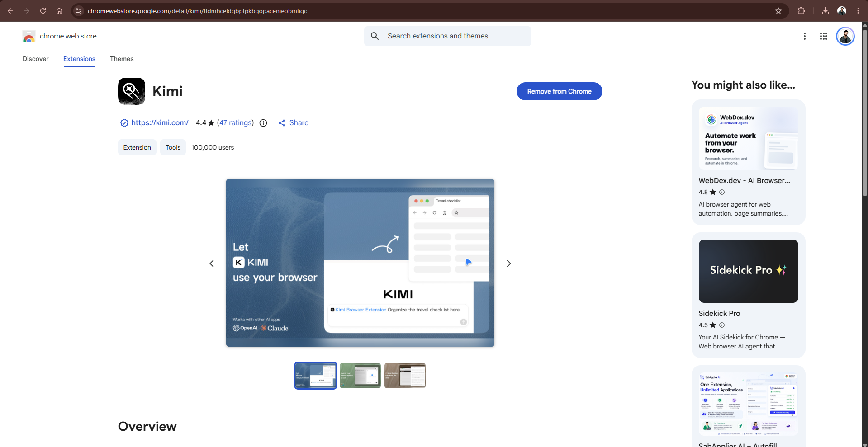Open the browser extensions puzzle icon
Image resolution: width=868 pixels, height=447 pixels.
[x=802, y=11]
